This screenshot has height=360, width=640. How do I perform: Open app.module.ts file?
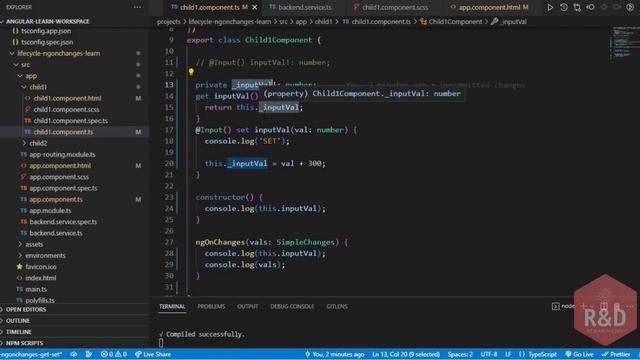point(50,211)
